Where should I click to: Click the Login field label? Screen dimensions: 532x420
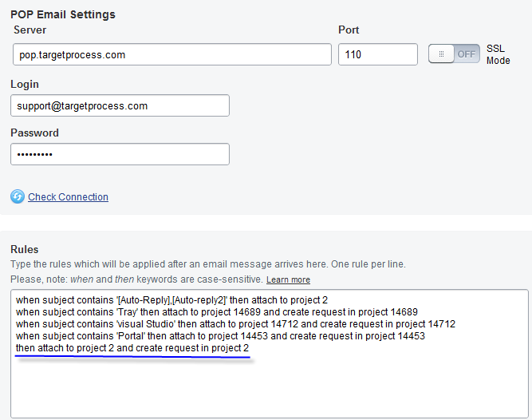(x=25, y=84)
